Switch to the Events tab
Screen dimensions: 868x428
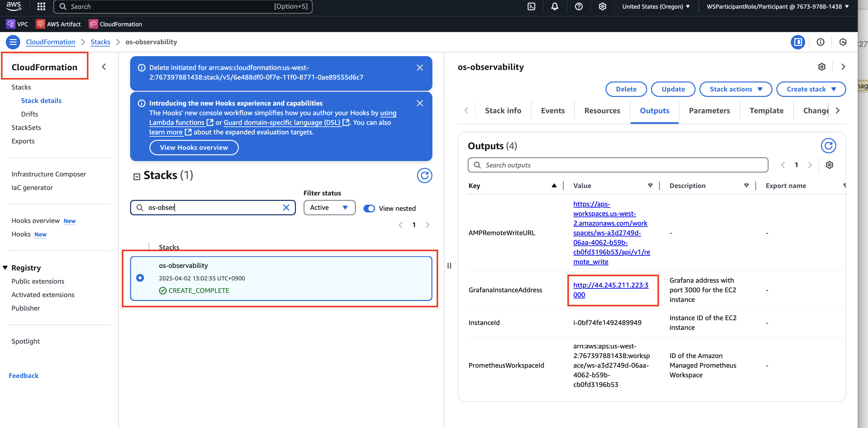point(553,111)
